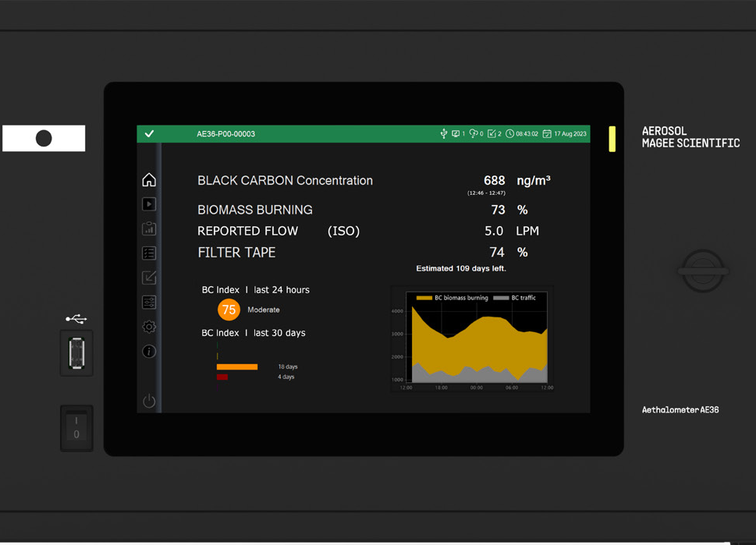Select the sliders/parameters sidebar icon
The image size is (756, 545).
(149, 303)
